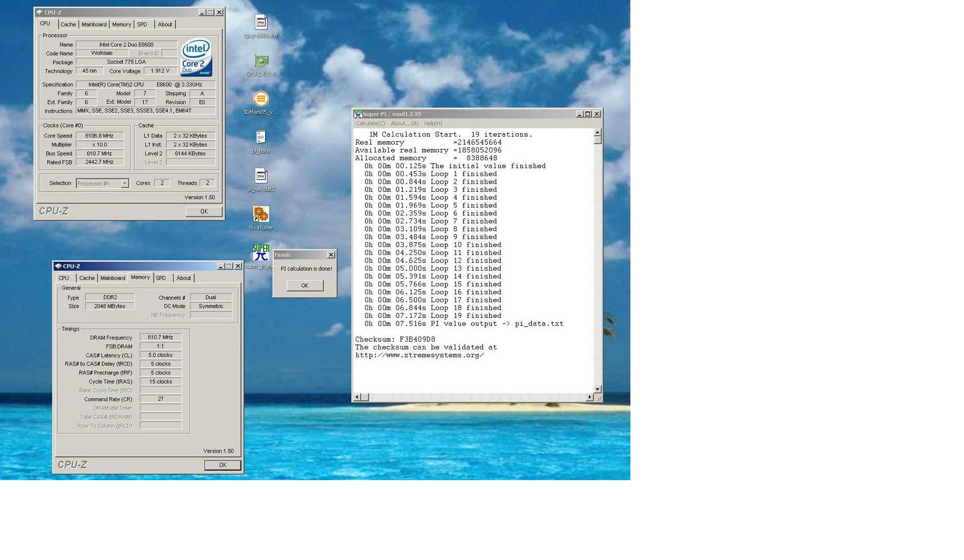964x560 pixels.
Task: Click the FSB:DRAM 1:1 value
Action: (161, 346)
